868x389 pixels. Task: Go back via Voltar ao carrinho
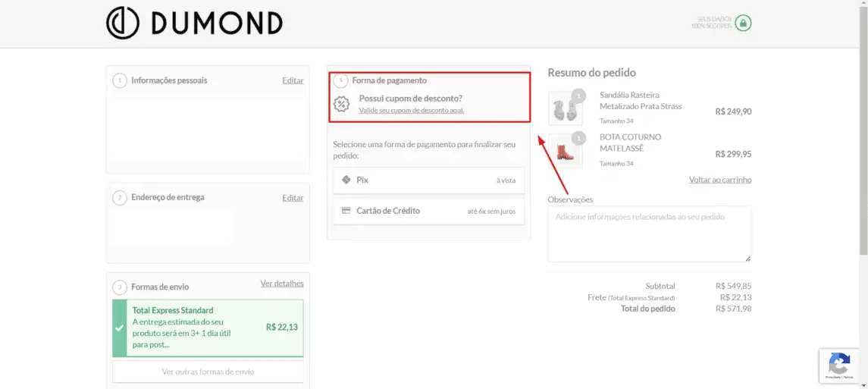(x=720, y=179)
